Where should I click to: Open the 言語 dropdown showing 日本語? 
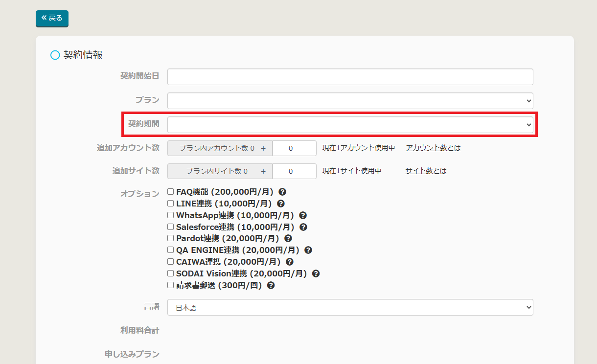pyautogui.click(x=350, y=308)
